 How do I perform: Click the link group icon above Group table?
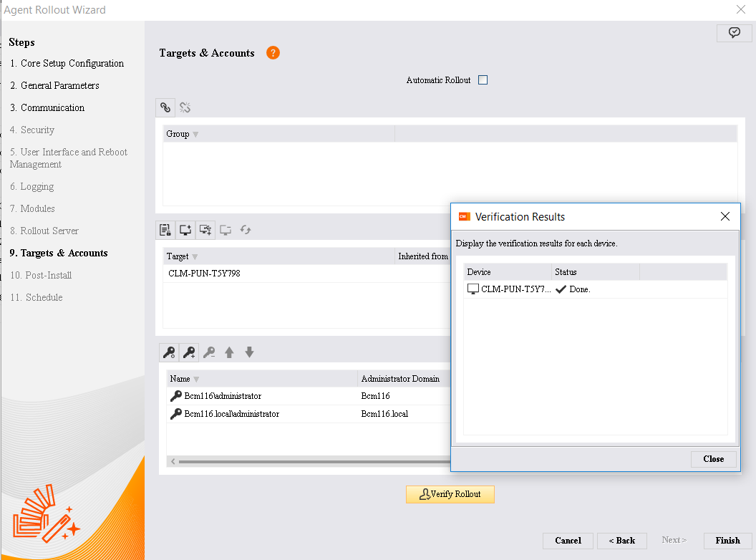165,108
